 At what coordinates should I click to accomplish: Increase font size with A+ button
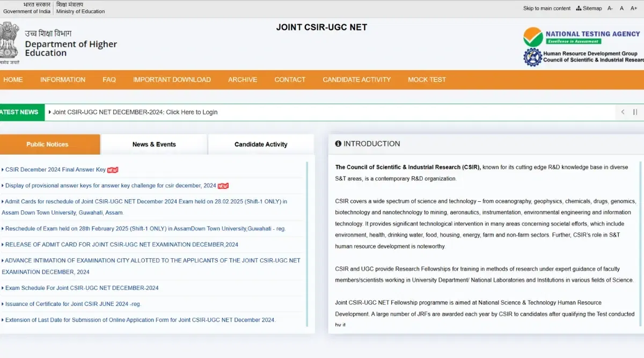pos(634,9)
